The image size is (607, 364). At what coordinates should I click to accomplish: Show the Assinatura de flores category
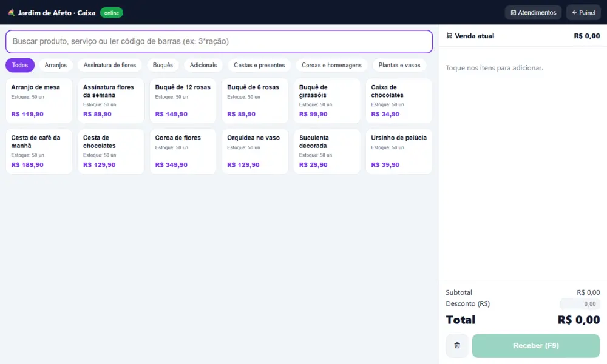click(109, 65)
